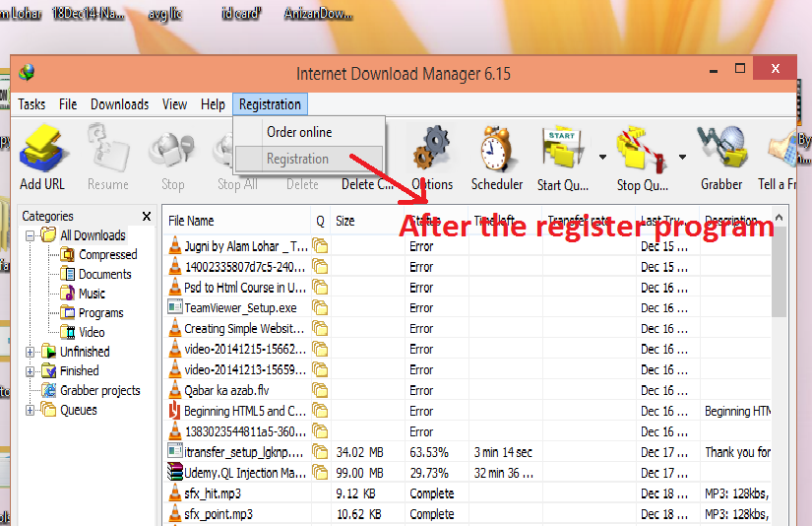Select the 138302354​4811a5-360 row
The width and height of the screenshot is (812, 526).
click(468, 431)
